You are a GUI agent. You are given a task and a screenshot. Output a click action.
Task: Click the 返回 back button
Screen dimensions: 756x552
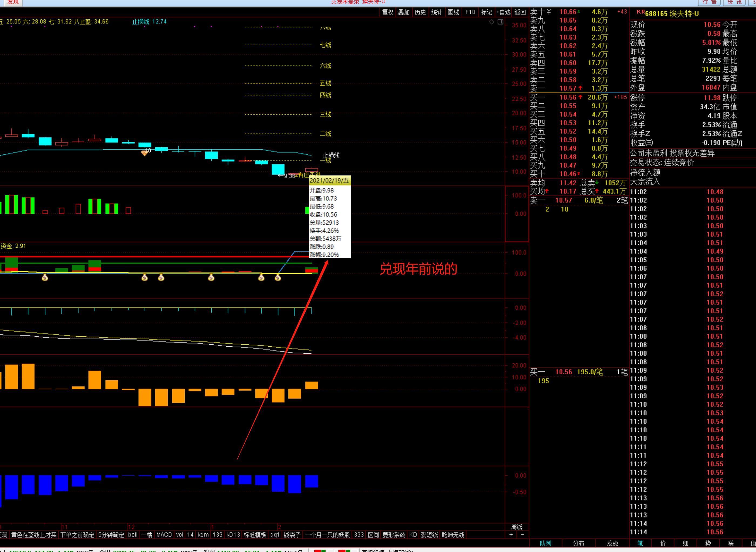(520, 12)
